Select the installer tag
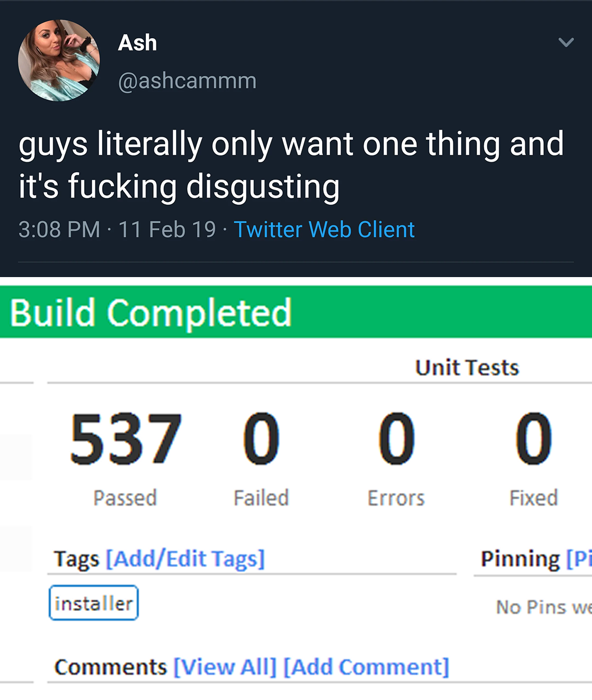This screenshot has height=700, width=592. point(94,603)
